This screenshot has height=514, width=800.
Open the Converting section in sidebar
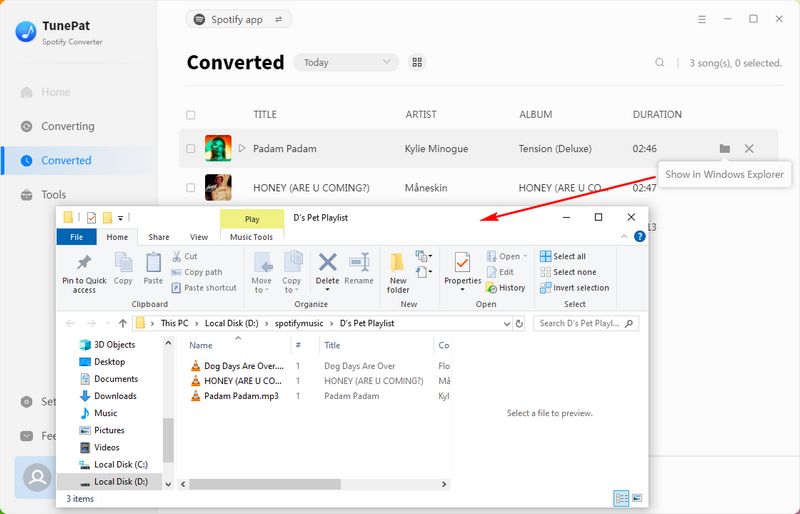tap(67, 126)
